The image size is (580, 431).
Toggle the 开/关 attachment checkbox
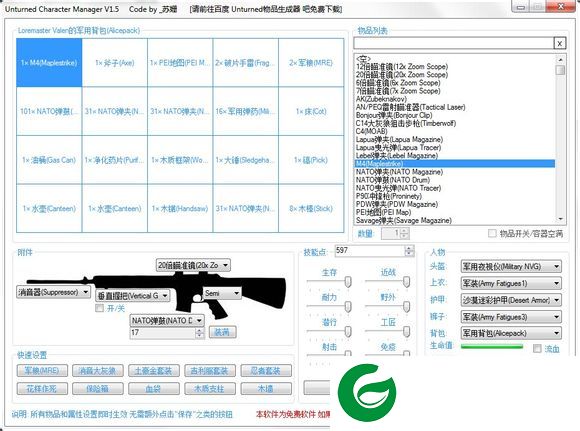tap(99, 308)
